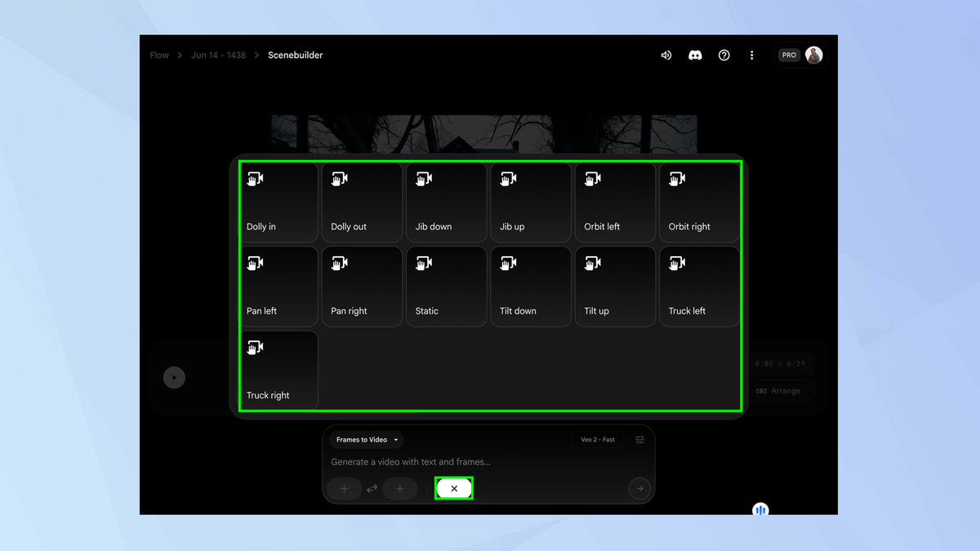Click the Arrange button
Image resolution: width=980 pixels, height=551 pixels.
tap(779, 391)
